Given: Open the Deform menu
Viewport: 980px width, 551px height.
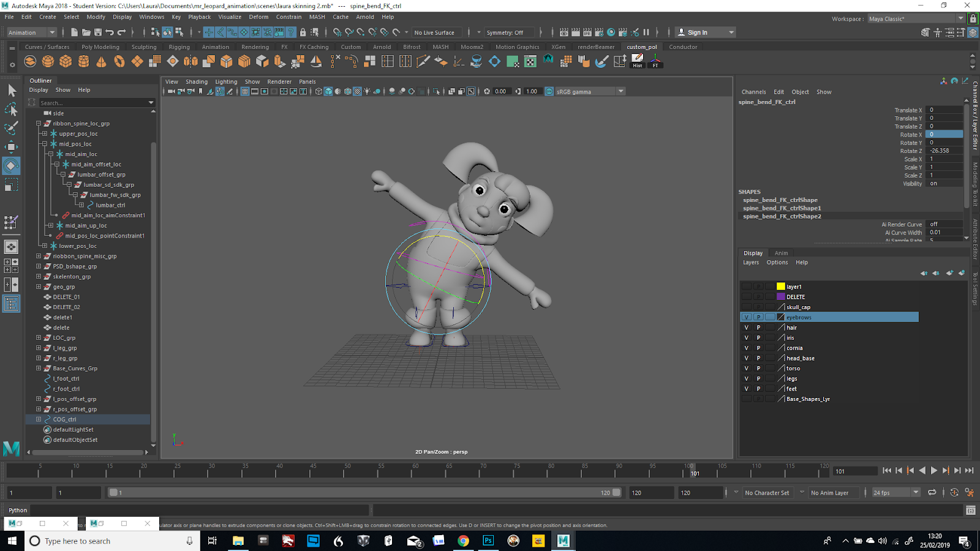Looking at the screenshot, I should pos(258,17).
